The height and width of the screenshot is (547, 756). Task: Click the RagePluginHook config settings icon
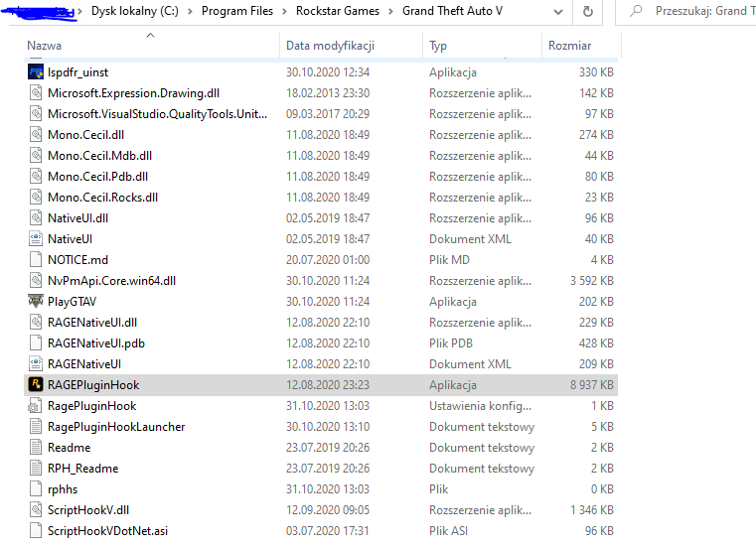tap(36, 406)
